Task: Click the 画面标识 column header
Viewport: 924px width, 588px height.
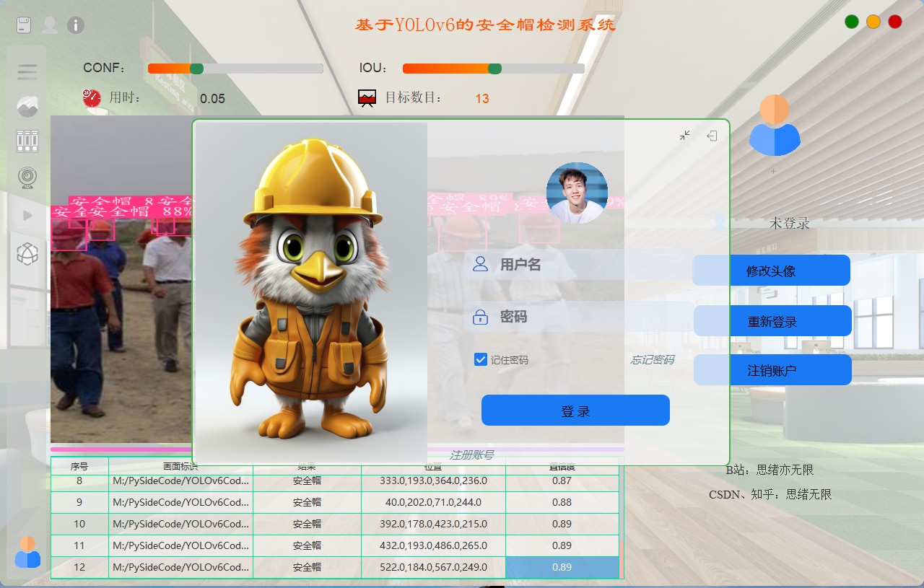Action: [x=180, y=466]
